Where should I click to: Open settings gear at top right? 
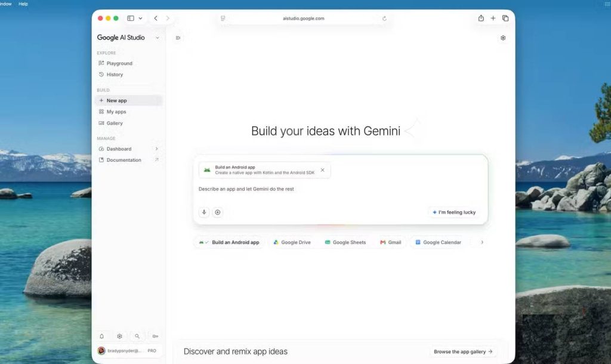tap(503, 38)
